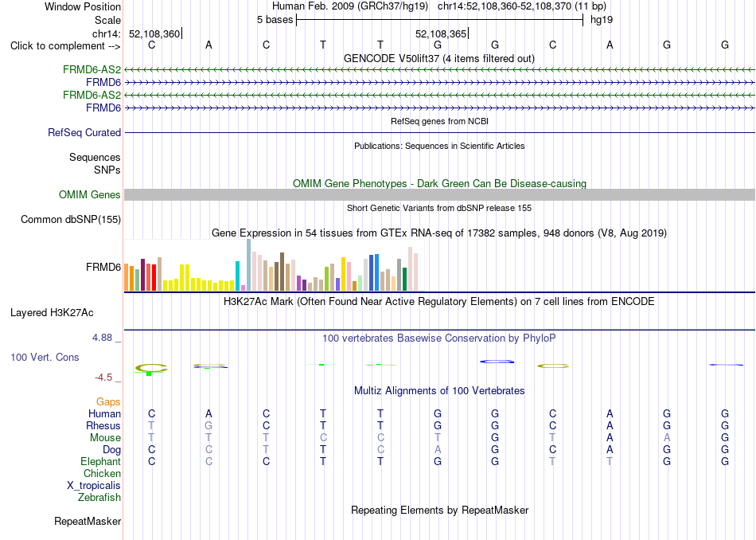Click the orange Gaps label
The image size is (756, 540).
(x=108, y=401)
